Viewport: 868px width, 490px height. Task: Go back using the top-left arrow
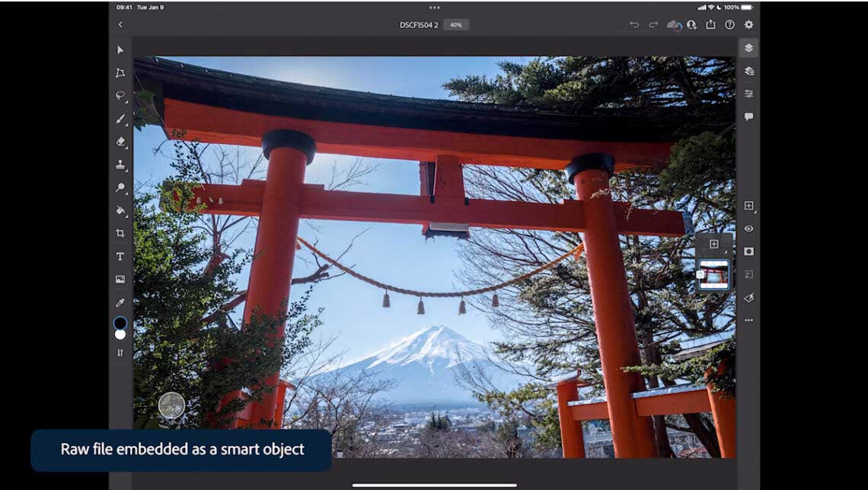pos(120,25)
